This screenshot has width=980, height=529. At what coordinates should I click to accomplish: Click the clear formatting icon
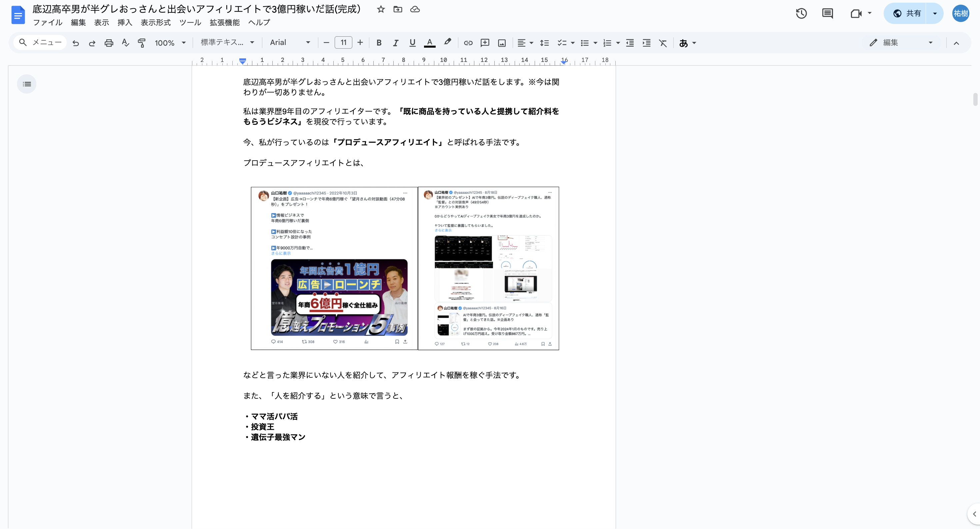coord(663,43)
